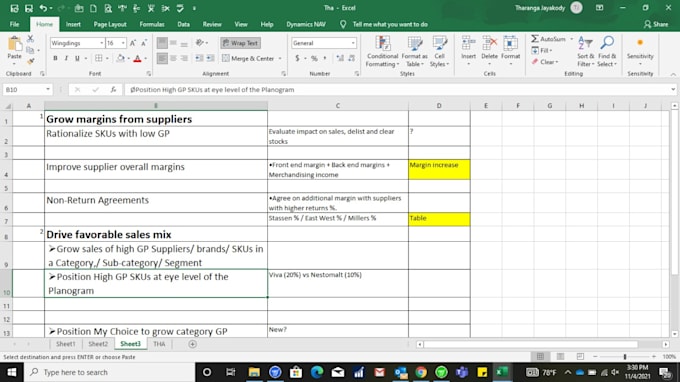Open Format as Table gallery
This screenshot has height=382, width=680.
click(414, 51)
